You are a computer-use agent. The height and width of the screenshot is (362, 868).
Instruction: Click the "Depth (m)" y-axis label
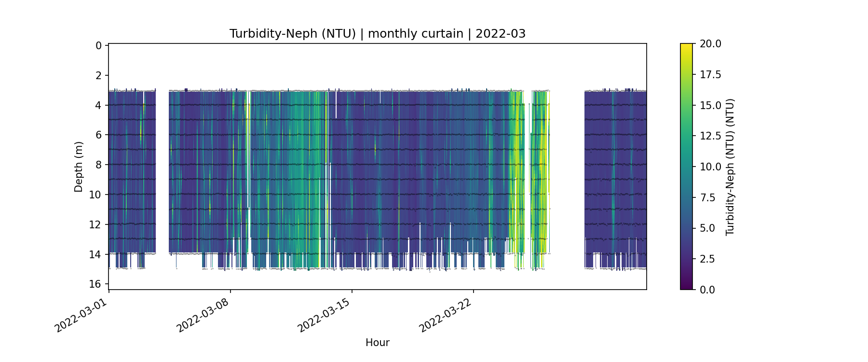click(x=79, y=167)
